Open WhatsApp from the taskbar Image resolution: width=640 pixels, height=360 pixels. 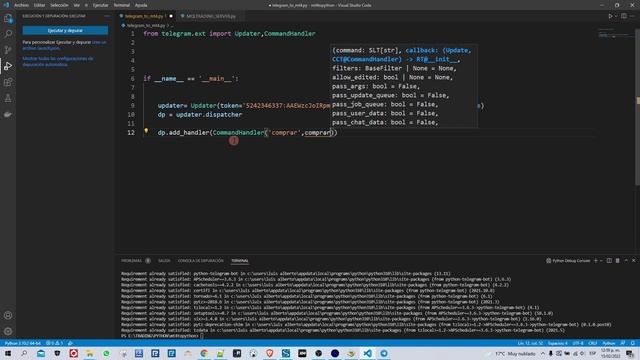click(x=106, y=353)
